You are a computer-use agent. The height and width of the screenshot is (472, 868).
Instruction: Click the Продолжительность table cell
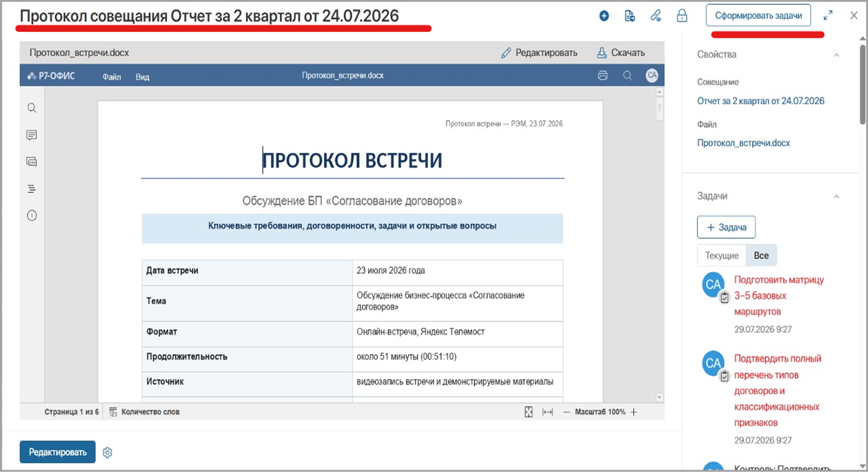247,359
